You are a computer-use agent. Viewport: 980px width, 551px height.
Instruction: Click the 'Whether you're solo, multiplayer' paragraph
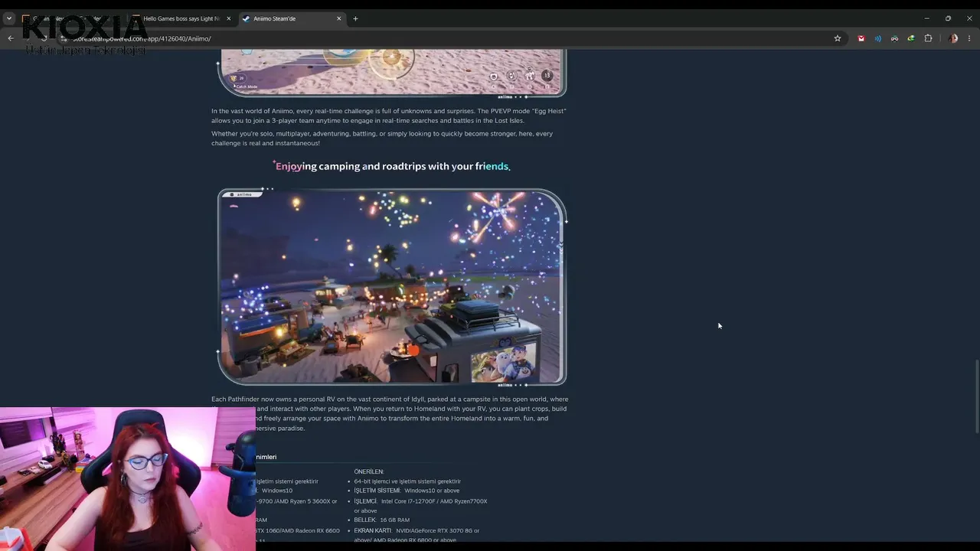382,139
